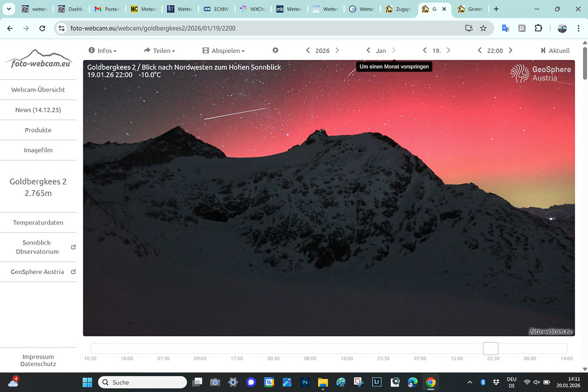
Task: Click the foto-webcam.eu logo
Action: 38,59
